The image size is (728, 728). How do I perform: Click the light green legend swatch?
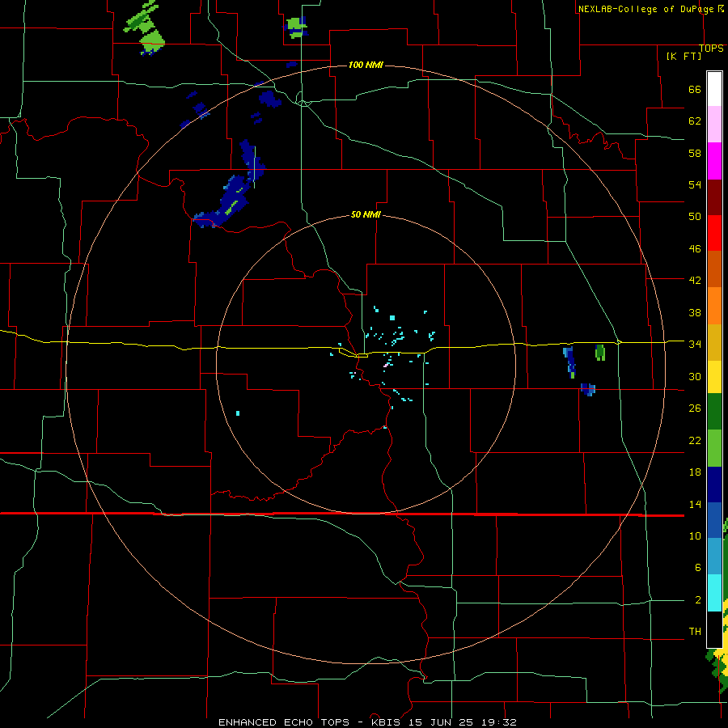(x=714, y=448)
